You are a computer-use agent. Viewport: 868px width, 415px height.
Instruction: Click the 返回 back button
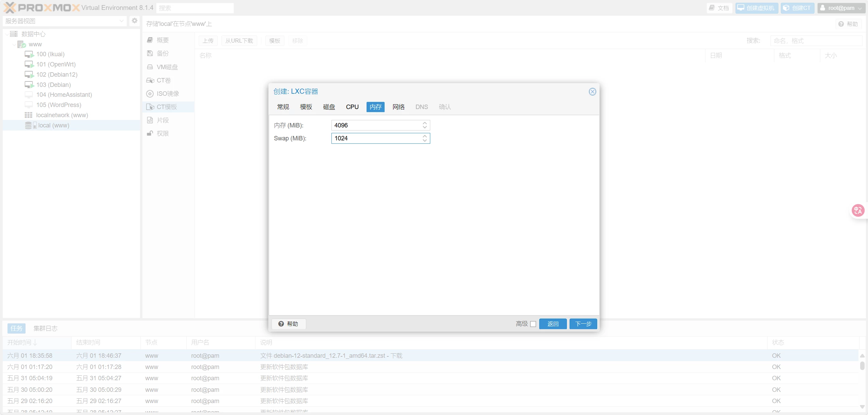(x=553, y=324)
